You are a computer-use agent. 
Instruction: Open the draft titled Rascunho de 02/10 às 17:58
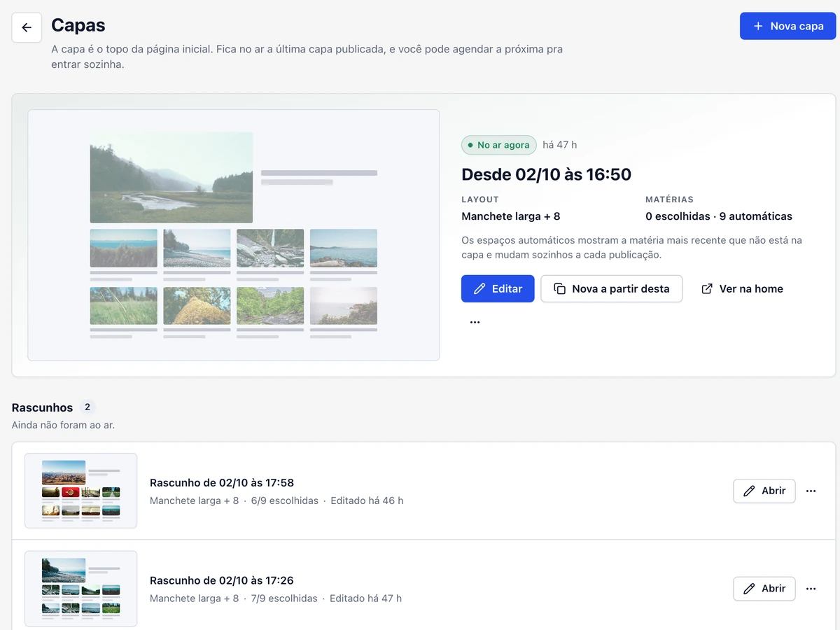point(222,482)
